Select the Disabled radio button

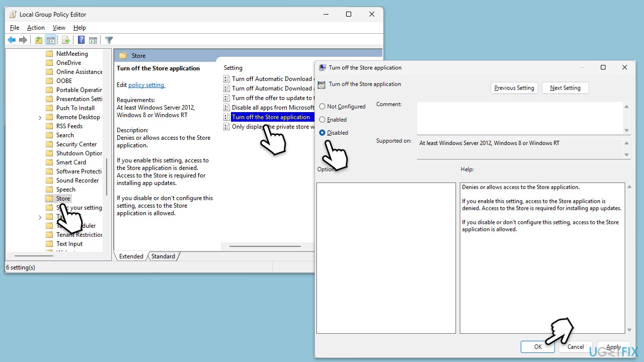(322, 133)
